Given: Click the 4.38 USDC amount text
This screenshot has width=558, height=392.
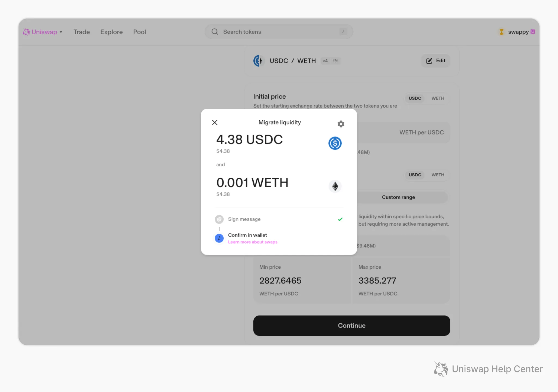Looking at the screenshot, I should click(249, 140).
